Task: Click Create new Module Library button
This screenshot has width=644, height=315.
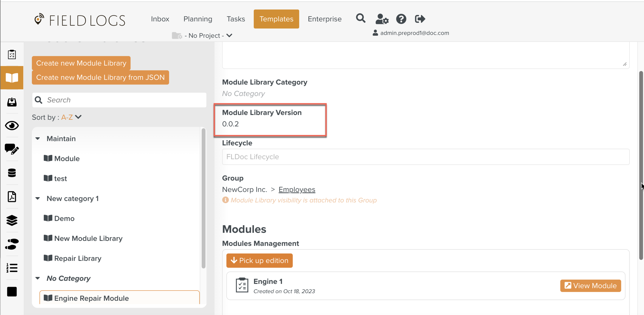Action: [x=81, y=63]
